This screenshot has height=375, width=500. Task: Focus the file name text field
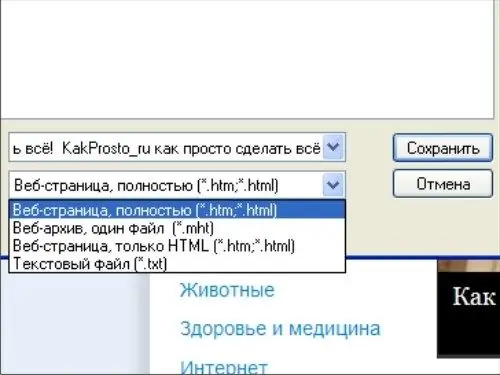pyautogui.click(x=166, y=148)
